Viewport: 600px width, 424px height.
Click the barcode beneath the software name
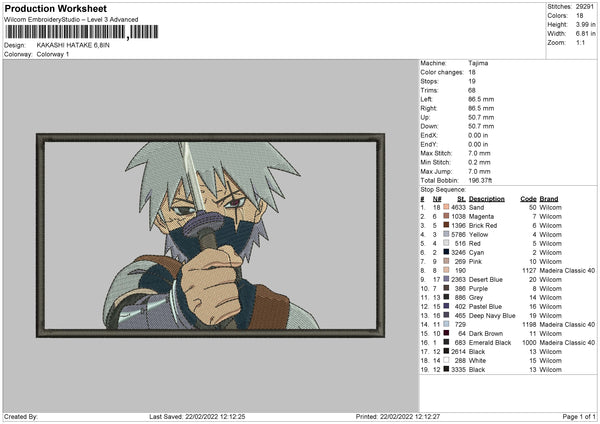click(82, 32)
